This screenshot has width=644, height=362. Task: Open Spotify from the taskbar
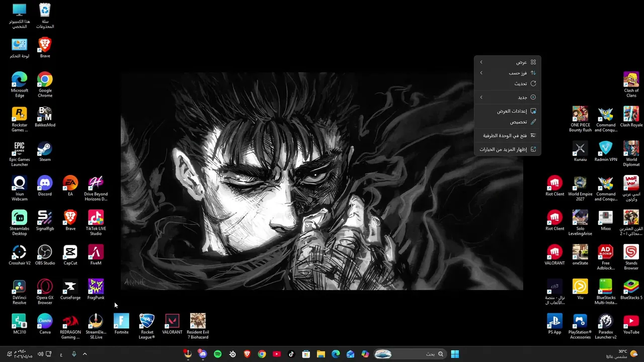click(217, 354)
